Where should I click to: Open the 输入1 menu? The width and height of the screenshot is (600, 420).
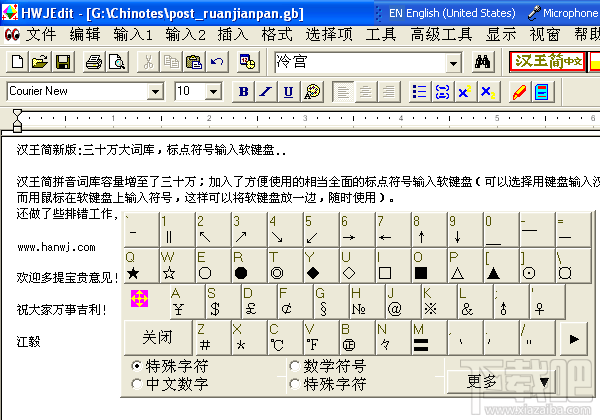tap(133, 35)
